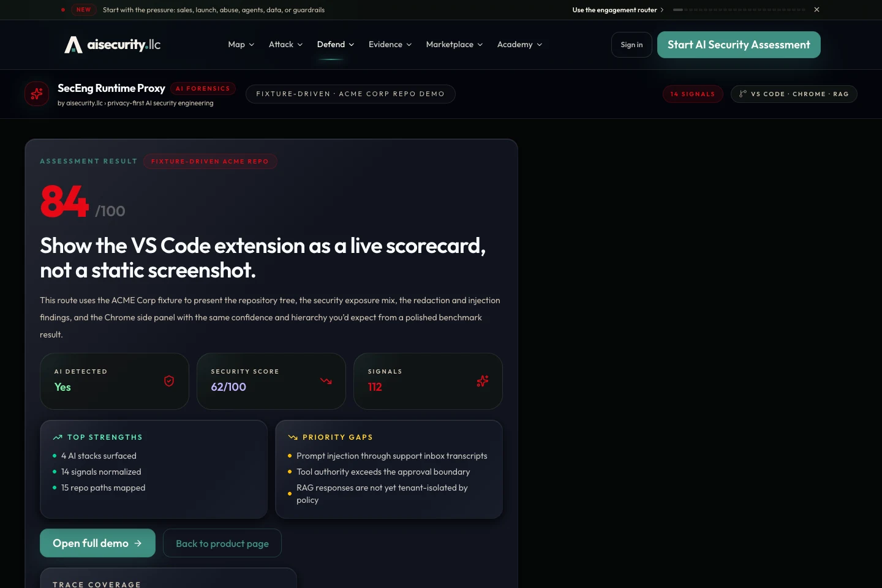Viewport: 882px width, 588px height.
Task: Click the Priority Gaps trending-down icon
Action: [293, 437]
